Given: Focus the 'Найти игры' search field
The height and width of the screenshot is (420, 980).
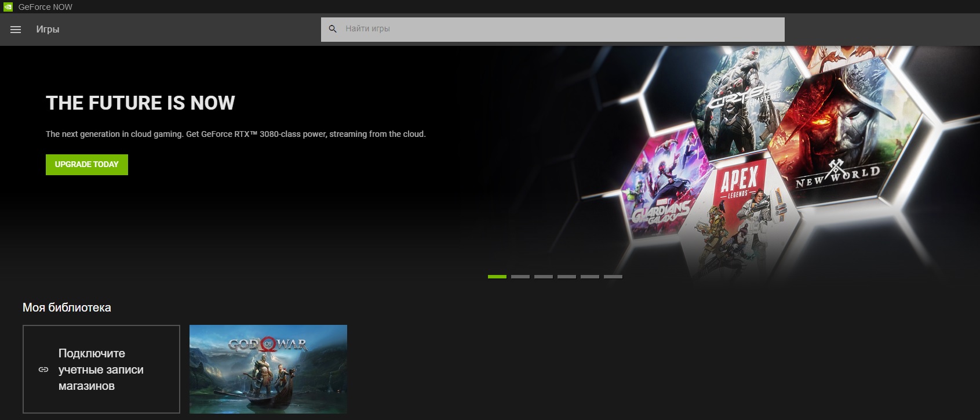Looking at the screenshot, I should pyautogui.click(x=553, y=30).
